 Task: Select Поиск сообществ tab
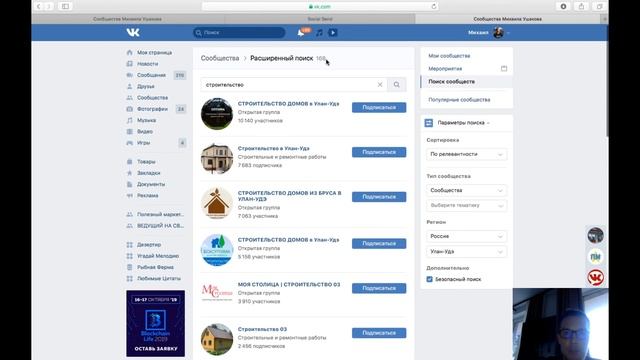coord(467,82)
